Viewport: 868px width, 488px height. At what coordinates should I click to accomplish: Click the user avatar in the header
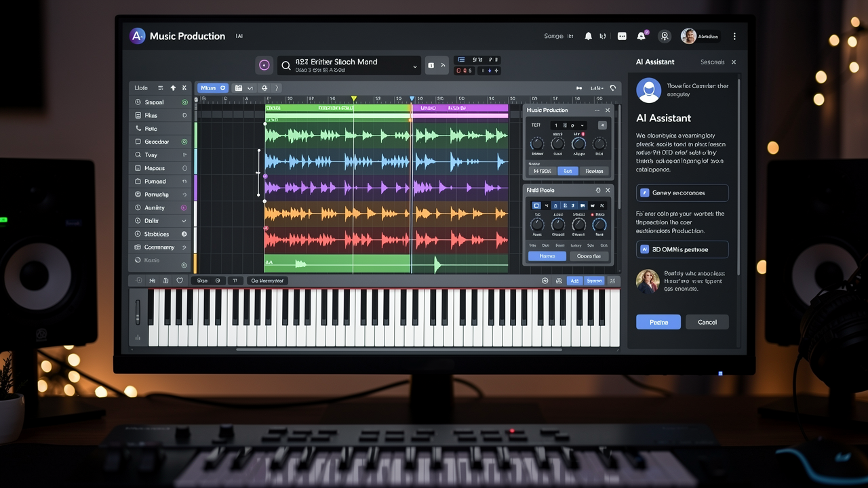(x=688, y=36)
